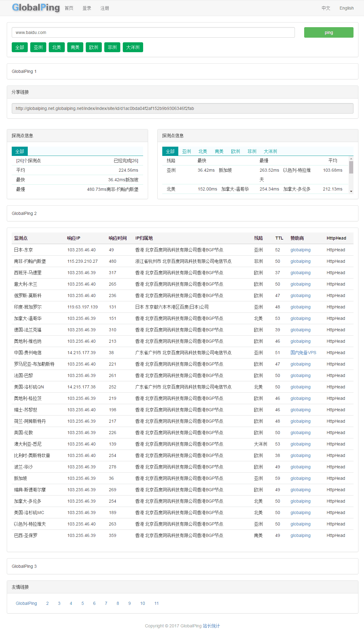Click the 480.73ms南非-约翰内斯堡 slowest value
This screenshot has width=364, height=632.
coord(113,189)
